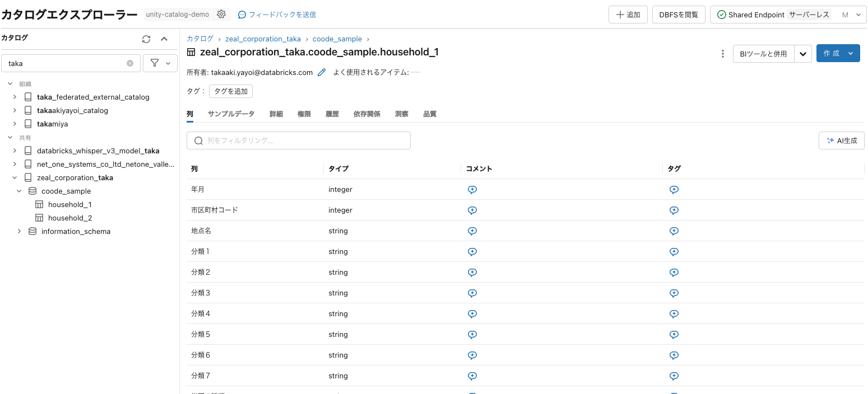Open the comment bubble for the 年月 column
Viewport: 868px width, 394px height.
coord(472,189)
